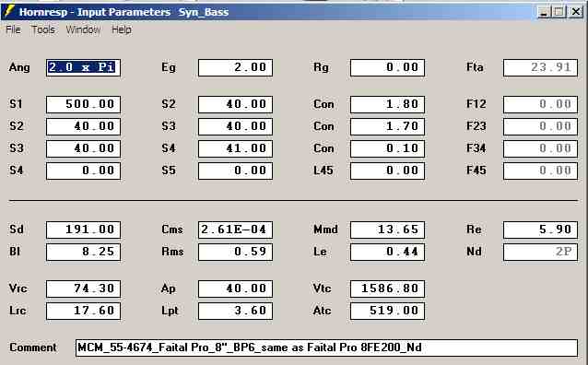Focus the Rg field
The width and height of the screenshot is (588, 365).
point(387,67)
